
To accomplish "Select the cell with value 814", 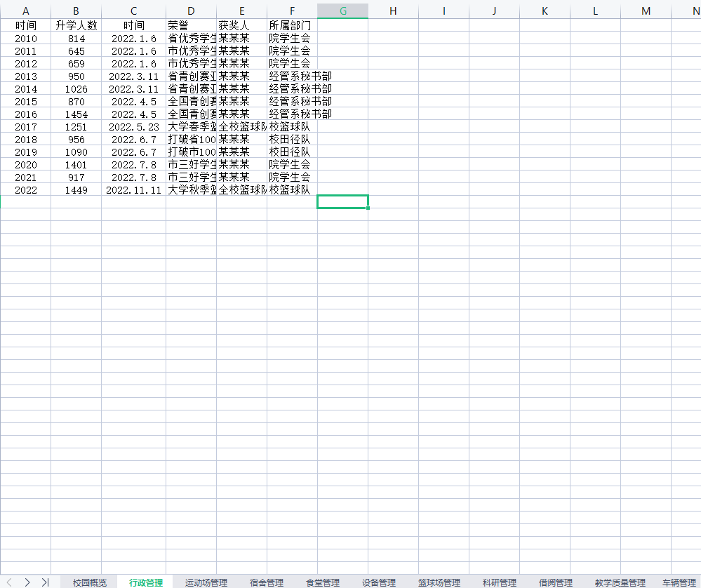I will click(x=76, y=39).
